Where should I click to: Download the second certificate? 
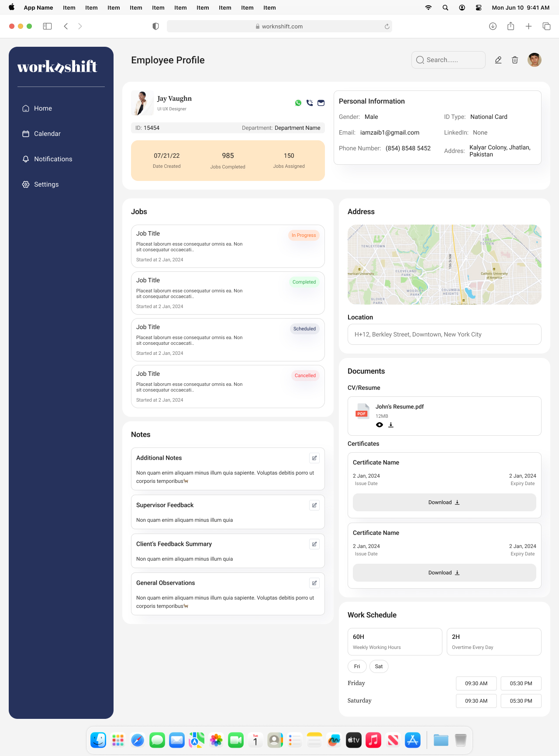[x=445, y=573]
